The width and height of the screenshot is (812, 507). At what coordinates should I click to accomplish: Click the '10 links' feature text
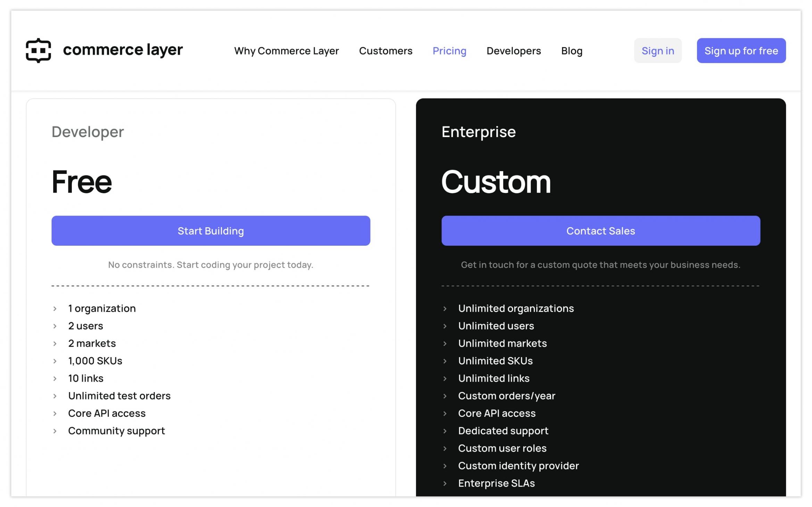(86, 378)
